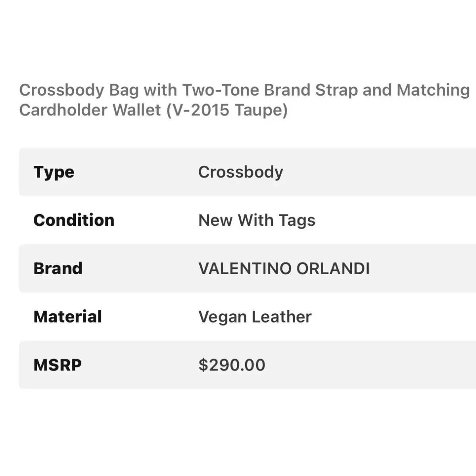This screenshot has height=476, width=476.
Task: Click the word Matching in the title
Action: [433, 91]
